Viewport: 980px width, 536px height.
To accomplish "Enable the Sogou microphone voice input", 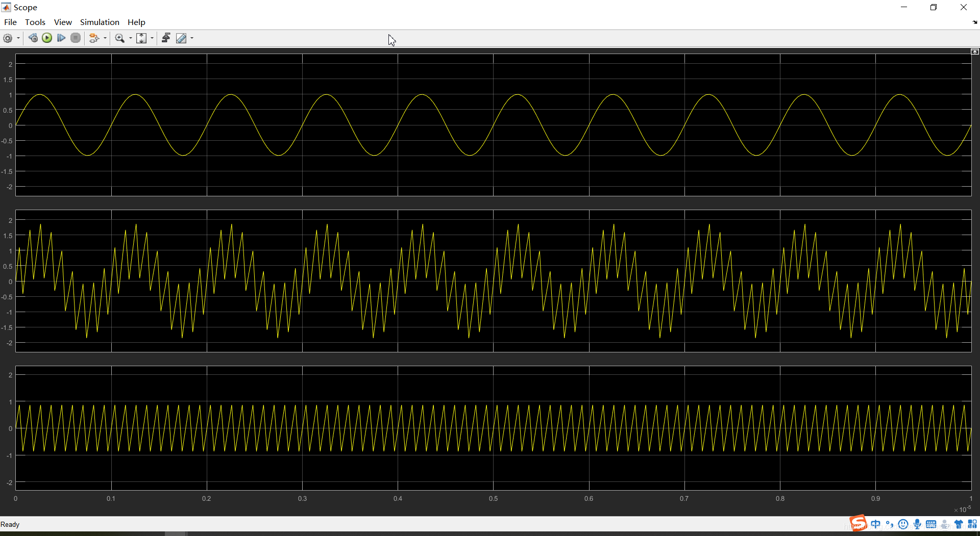I will point(917,524).
